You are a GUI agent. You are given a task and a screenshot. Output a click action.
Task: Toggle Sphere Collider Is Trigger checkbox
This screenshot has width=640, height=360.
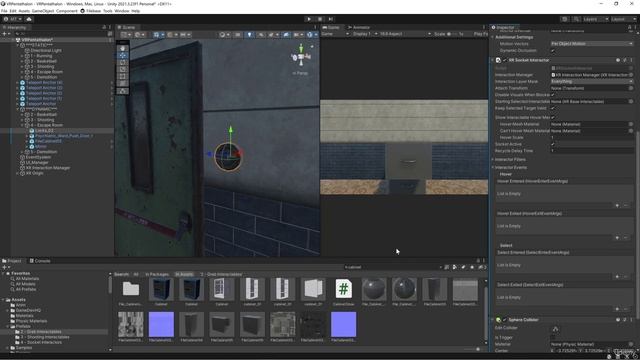tap(553, 338)
